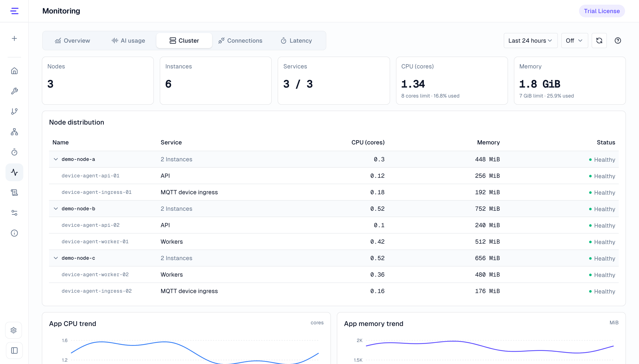This screenshot has height=364, width=639.
Task: Click device-agent-ingress-02 instance name
Action: (x=97, y=291)
